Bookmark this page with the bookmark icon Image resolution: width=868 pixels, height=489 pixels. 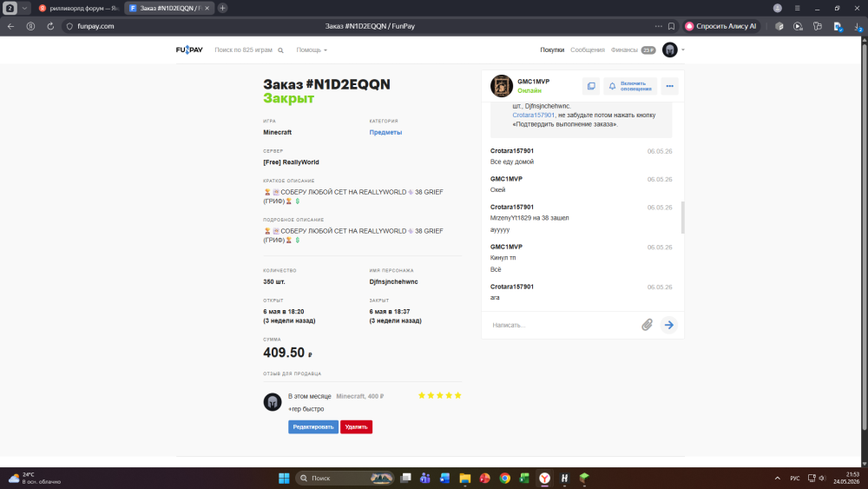(x=672, y=26)
